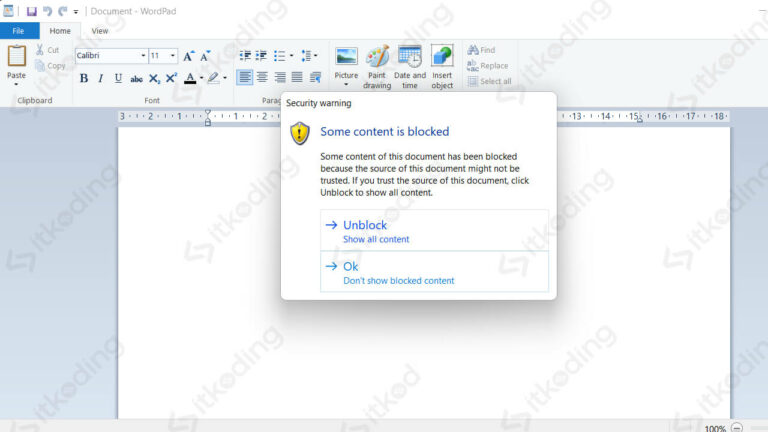768x432 pixels.
Task: Click the bullet list icon
Action: [x=279, y=56]
